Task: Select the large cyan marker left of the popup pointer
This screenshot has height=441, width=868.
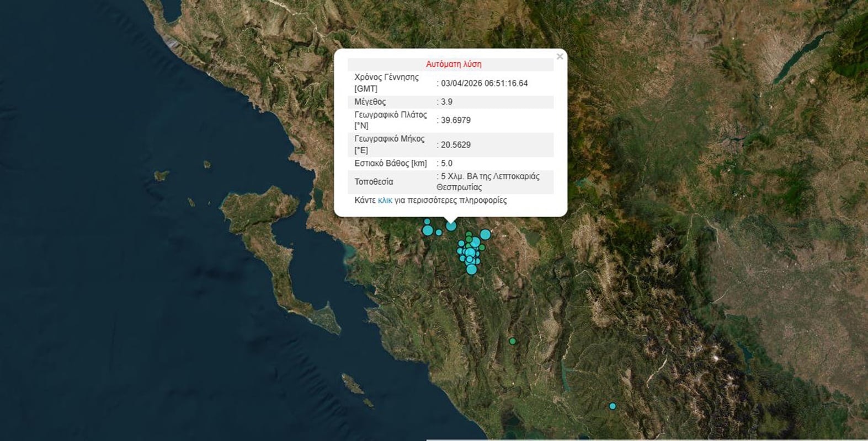Action: (428, 230)
